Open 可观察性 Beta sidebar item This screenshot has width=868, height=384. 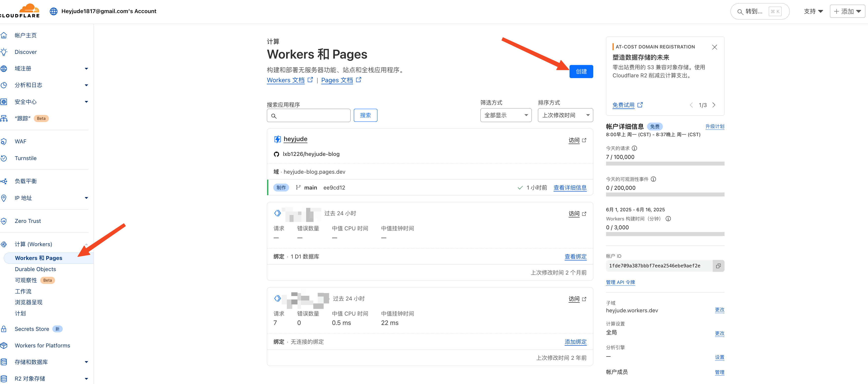click(35, 280)
